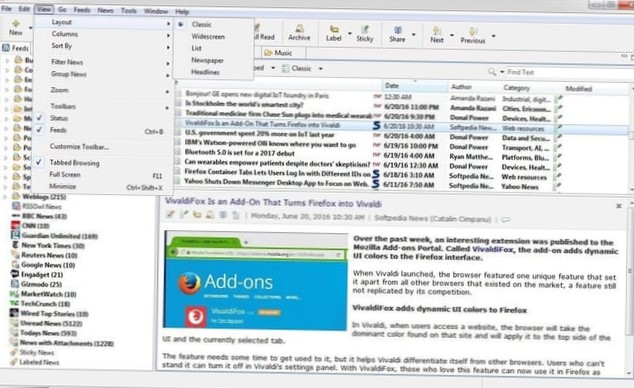
Task: Select the Widescreen layout option
Action: (208, 36)
